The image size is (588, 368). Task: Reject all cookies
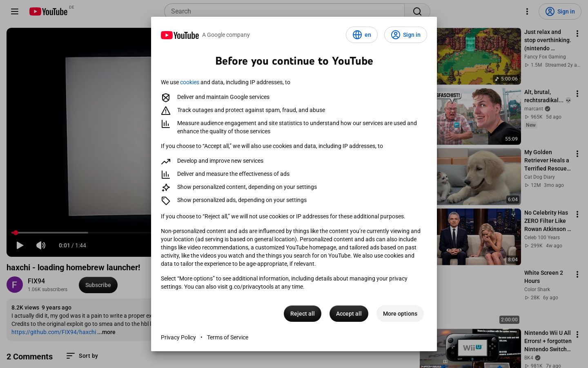303,314
